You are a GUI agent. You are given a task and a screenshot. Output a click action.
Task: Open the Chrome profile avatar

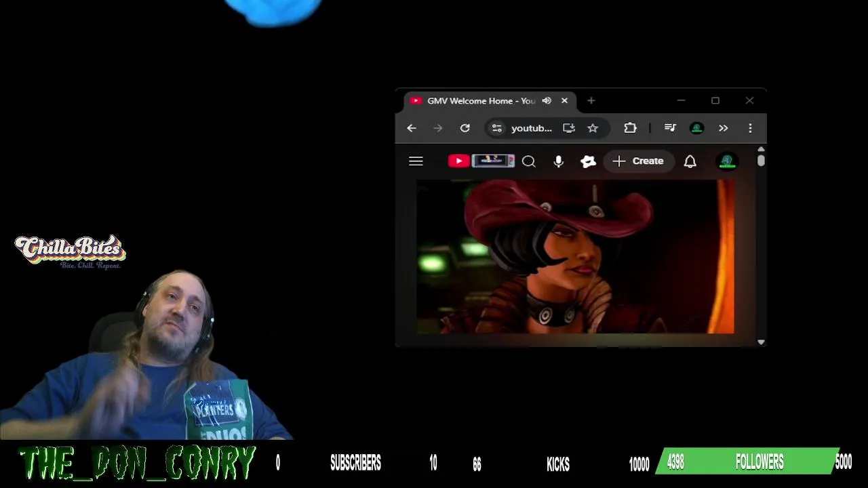(x=696, y=128)
